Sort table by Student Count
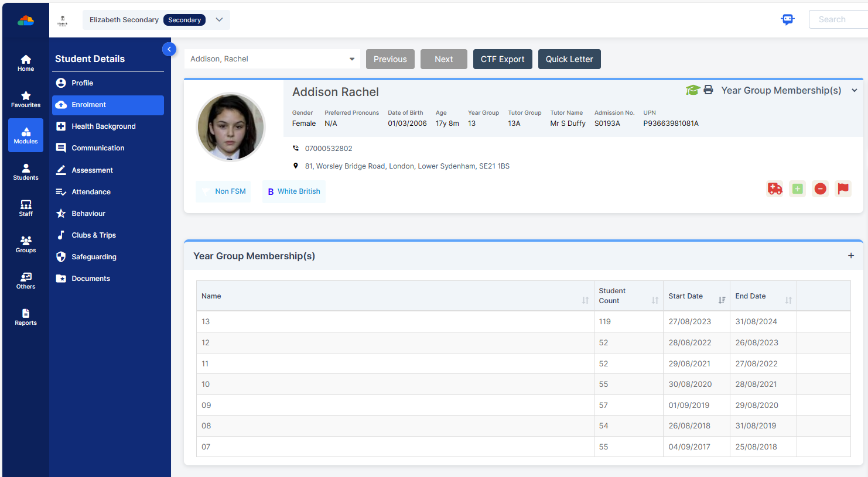 point(628,296)
